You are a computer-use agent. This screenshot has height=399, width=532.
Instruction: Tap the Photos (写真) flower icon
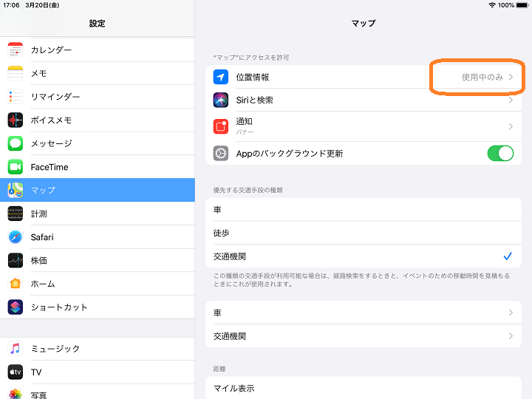[x=16, y=395]
